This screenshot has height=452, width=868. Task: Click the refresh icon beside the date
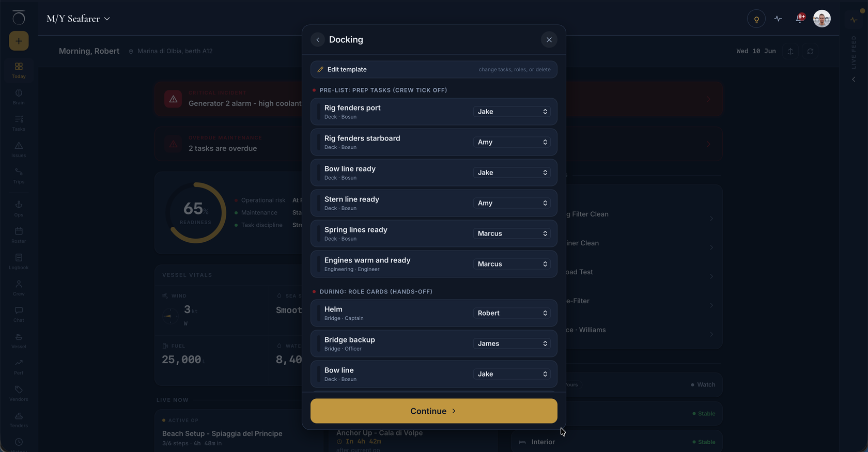810,51
